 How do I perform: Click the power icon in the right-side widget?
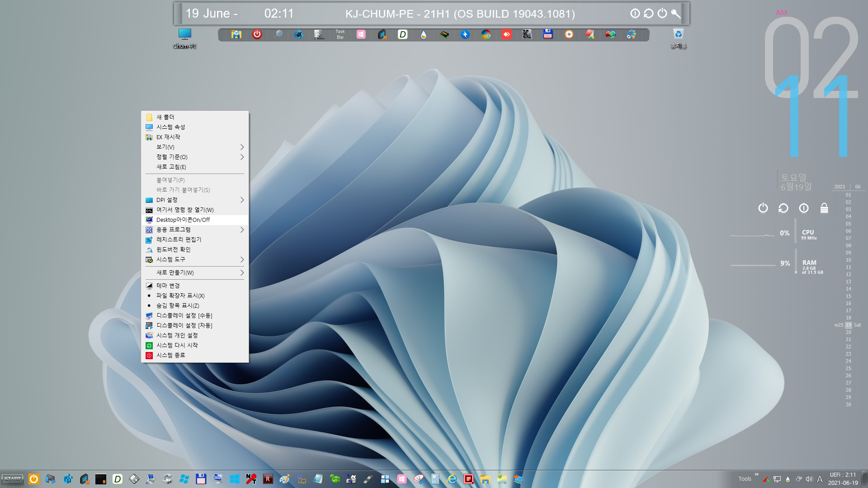coord(763,208)
